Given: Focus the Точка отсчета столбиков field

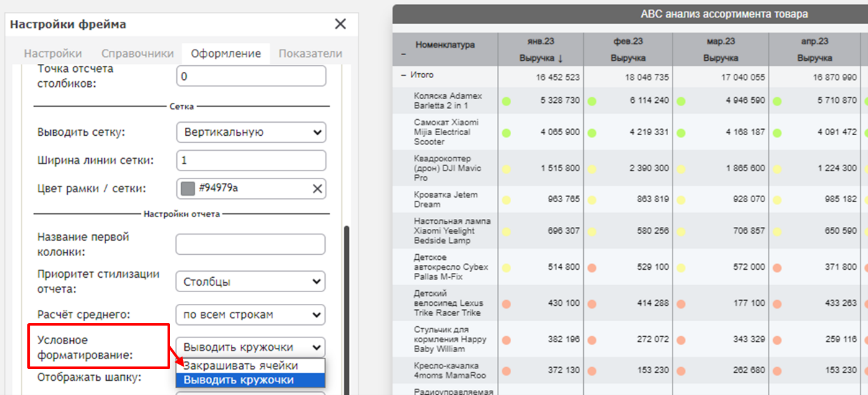Looking at the screenshot, I should (x=251, y=76).
